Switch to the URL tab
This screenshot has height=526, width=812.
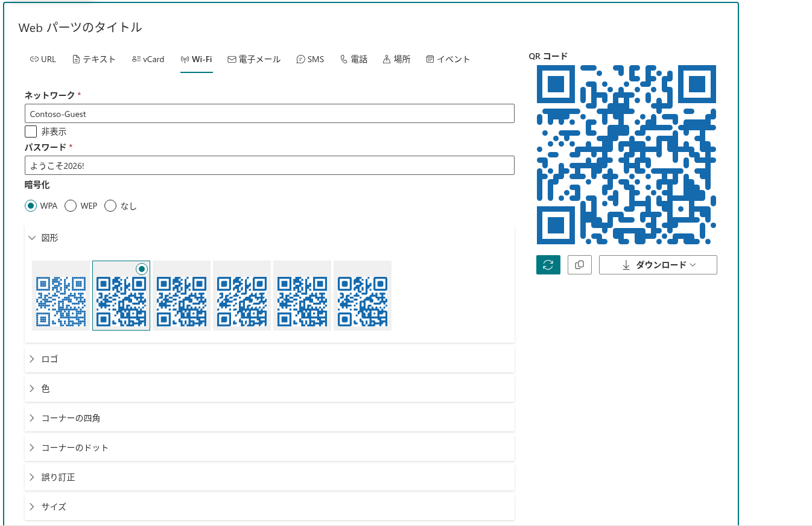click(x=43, y=59)
